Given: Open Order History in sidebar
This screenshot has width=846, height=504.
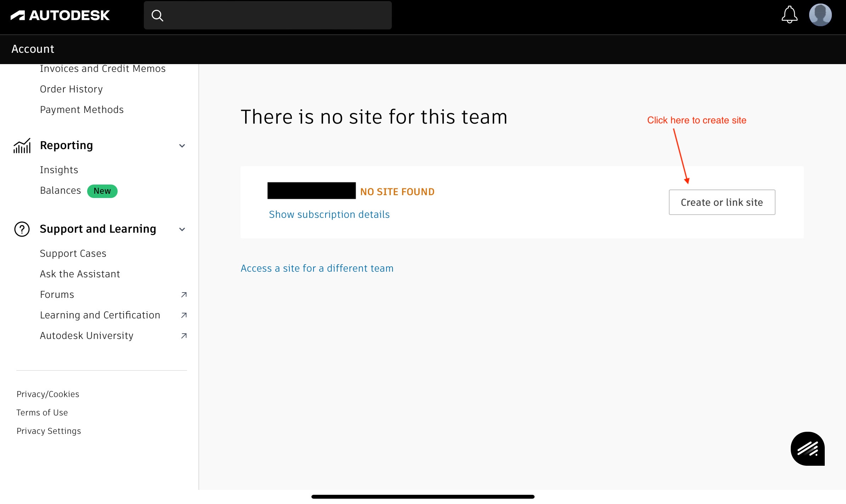Looking at the screenshot, I should tap(71, 89).
